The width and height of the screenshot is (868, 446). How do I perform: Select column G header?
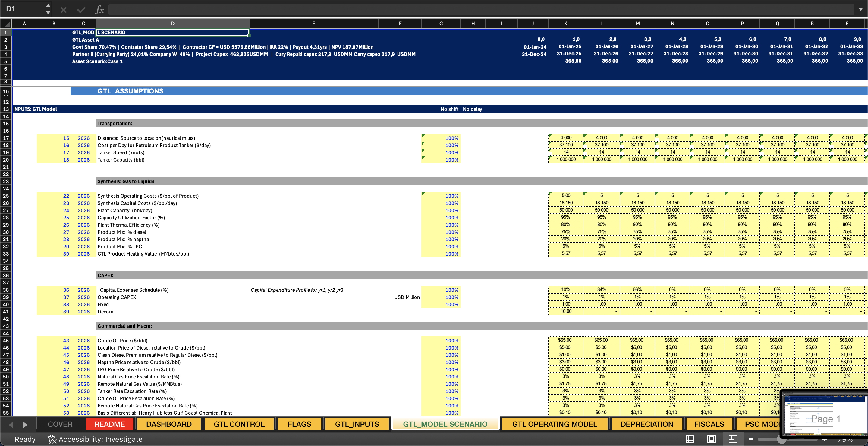[441, 24]
